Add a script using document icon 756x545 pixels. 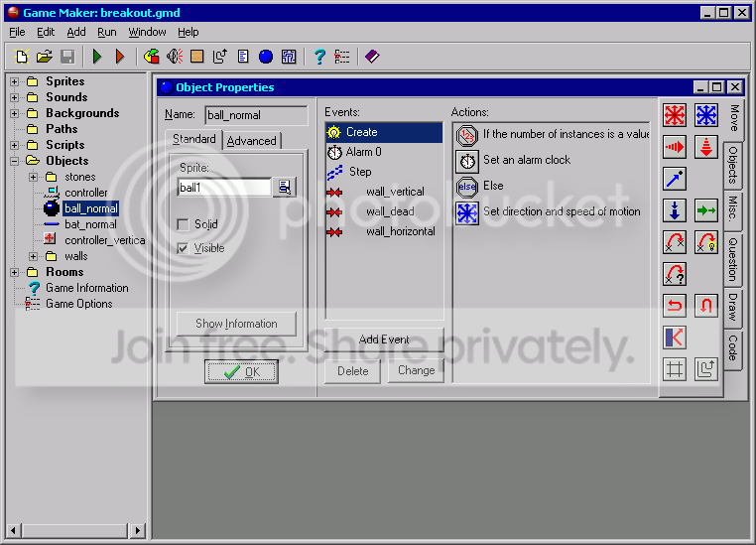click(x=243, y=57)
